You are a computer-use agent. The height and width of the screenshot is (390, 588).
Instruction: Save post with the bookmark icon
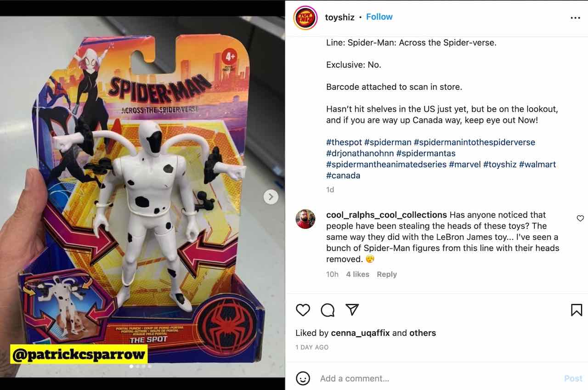coord(577,310)
